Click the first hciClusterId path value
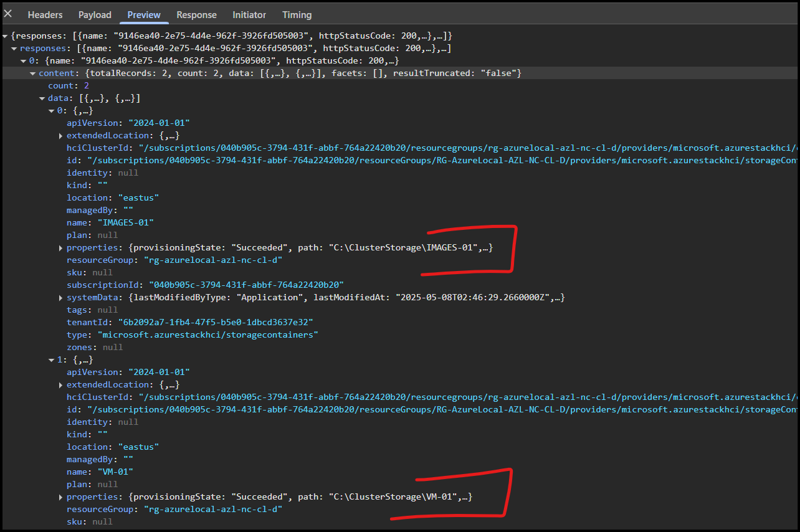Viewport: 800px width, 532px height. [x=469, y=148]
